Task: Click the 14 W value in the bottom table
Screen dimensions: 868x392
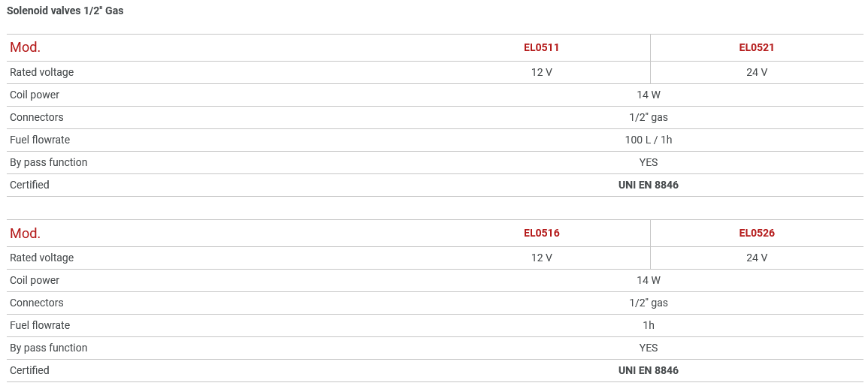Action: tap(648, 280)
